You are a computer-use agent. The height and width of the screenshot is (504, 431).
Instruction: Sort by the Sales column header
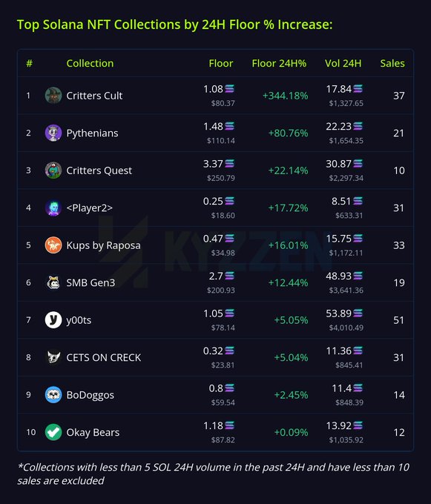point(392,63)
